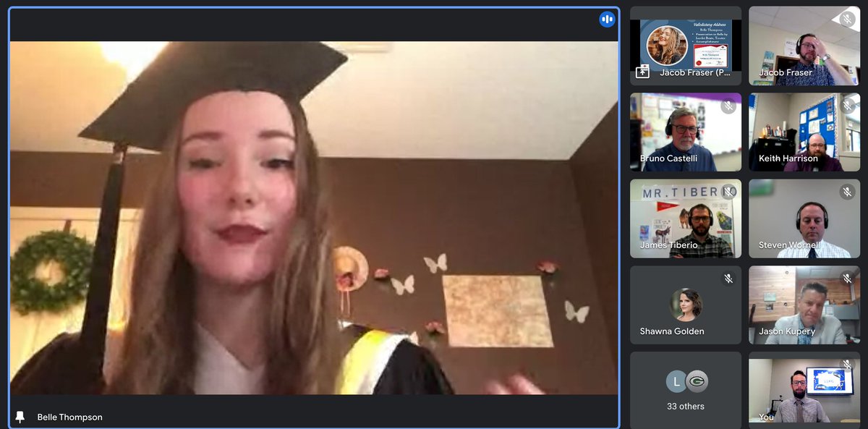Click muted mic icon on Keith Harrison tile
868x429 pixels.
[x=847, y=106]
